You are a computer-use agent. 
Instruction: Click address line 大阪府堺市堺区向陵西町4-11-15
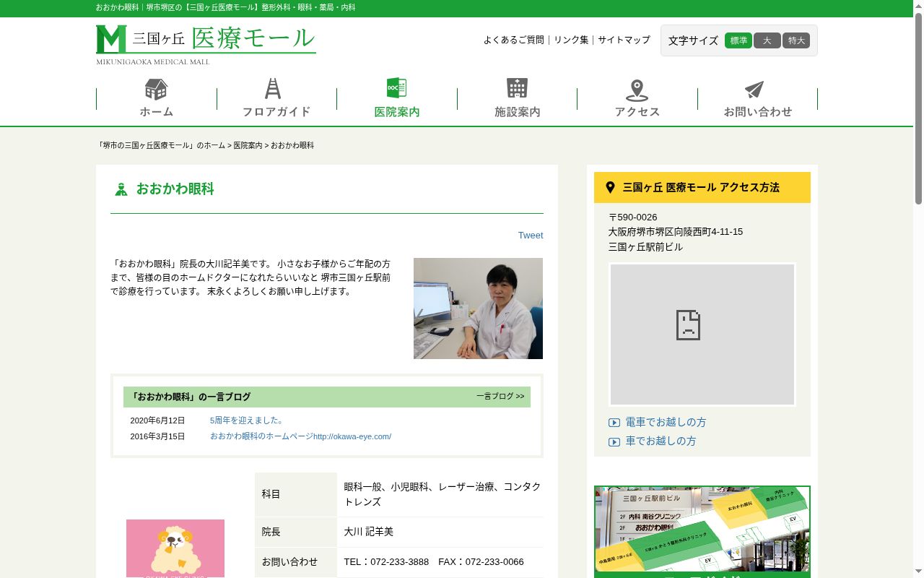point(676,232)
